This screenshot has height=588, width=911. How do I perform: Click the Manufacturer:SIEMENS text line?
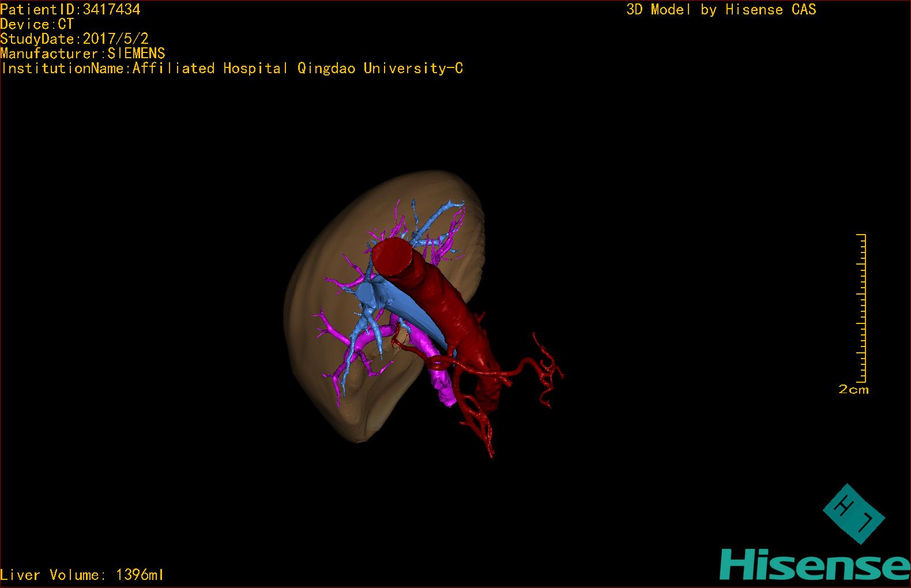(x=82, y=54)
